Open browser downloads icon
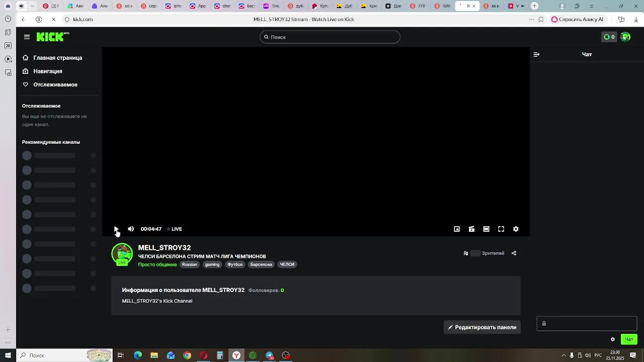Viewport: 644px width, 362px height. click(636, 19)
